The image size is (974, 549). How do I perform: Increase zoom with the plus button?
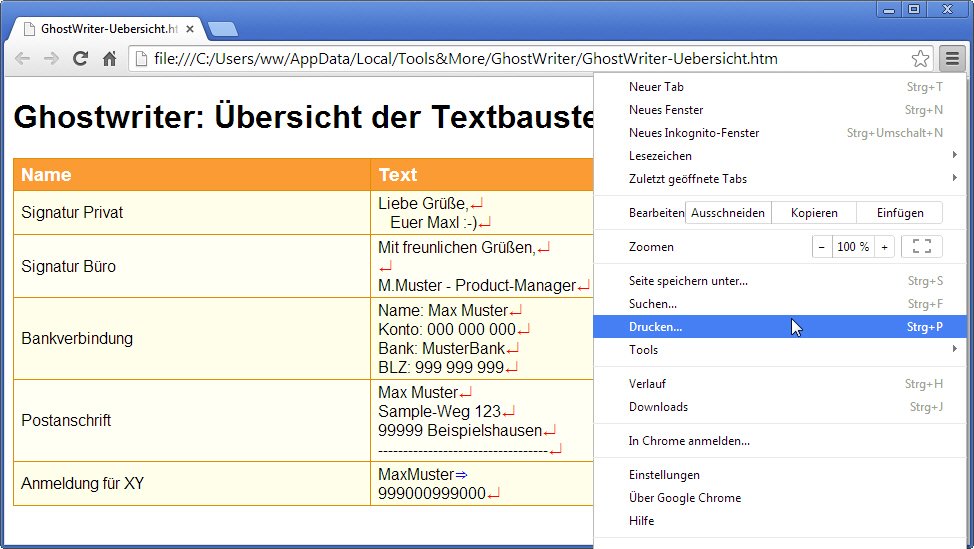(884, 247)
